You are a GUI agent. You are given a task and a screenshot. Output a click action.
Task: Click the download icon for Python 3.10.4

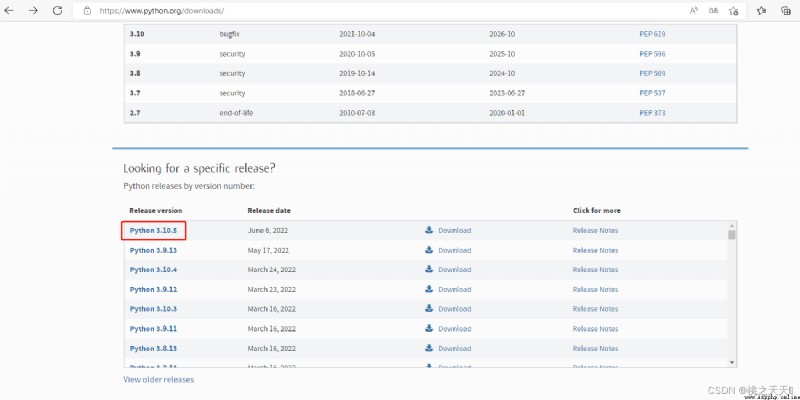click(x=429, y=269)
